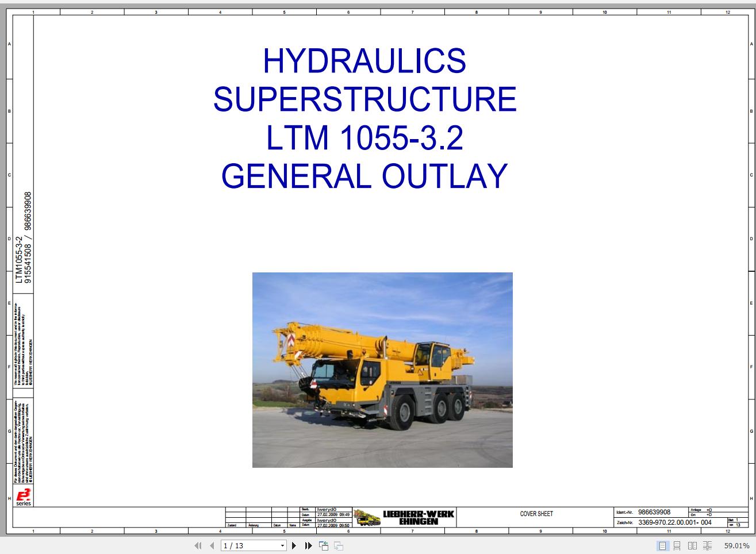Go forward to the next view
756x554 pixels.
tap(337, 546)
